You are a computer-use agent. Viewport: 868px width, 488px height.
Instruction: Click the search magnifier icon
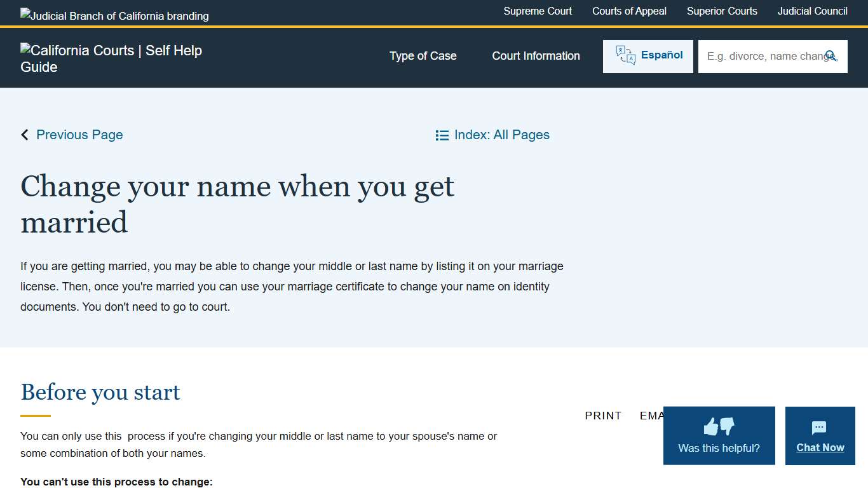832,56
